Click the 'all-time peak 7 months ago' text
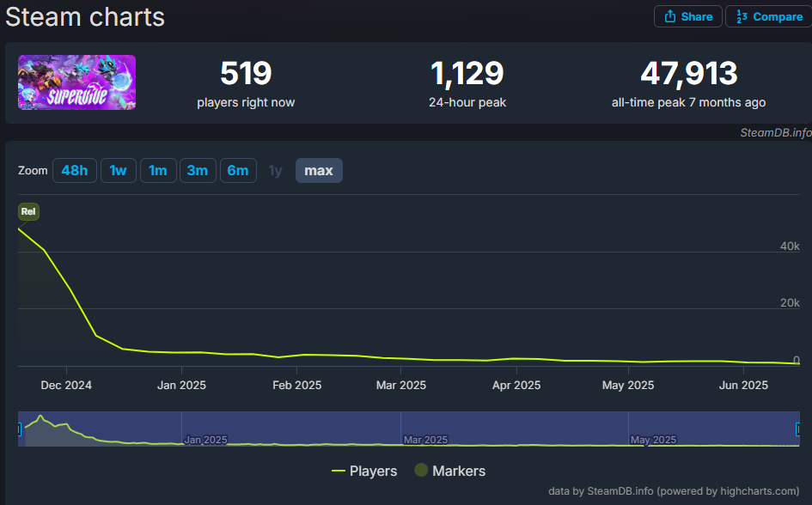This screenshot has width=812, height=505. tap(688, 102)
